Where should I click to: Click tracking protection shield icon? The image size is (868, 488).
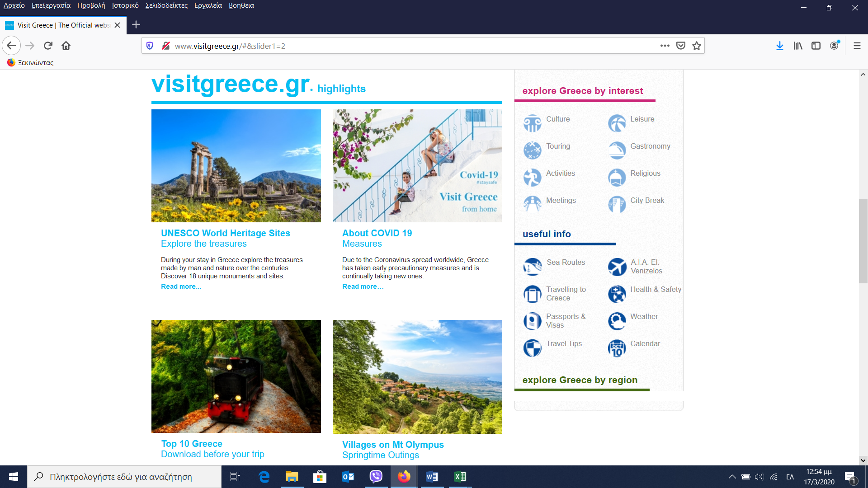tap(150, 46)
